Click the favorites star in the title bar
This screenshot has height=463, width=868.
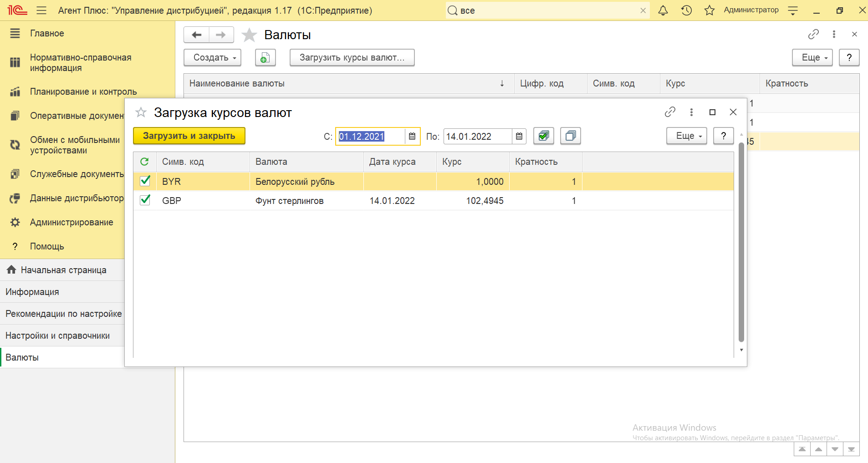[709, 10]
